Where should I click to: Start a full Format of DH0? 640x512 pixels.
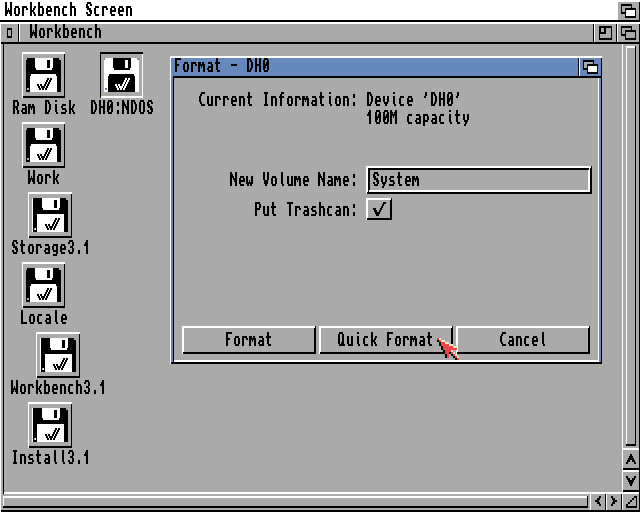(249, 340)
